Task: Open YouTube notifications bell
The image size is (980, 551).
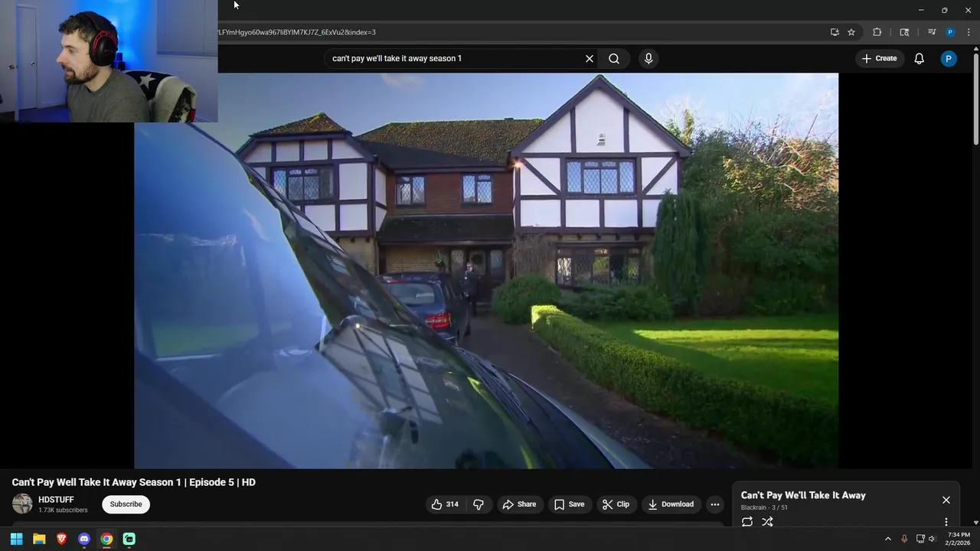Action: 920,58
